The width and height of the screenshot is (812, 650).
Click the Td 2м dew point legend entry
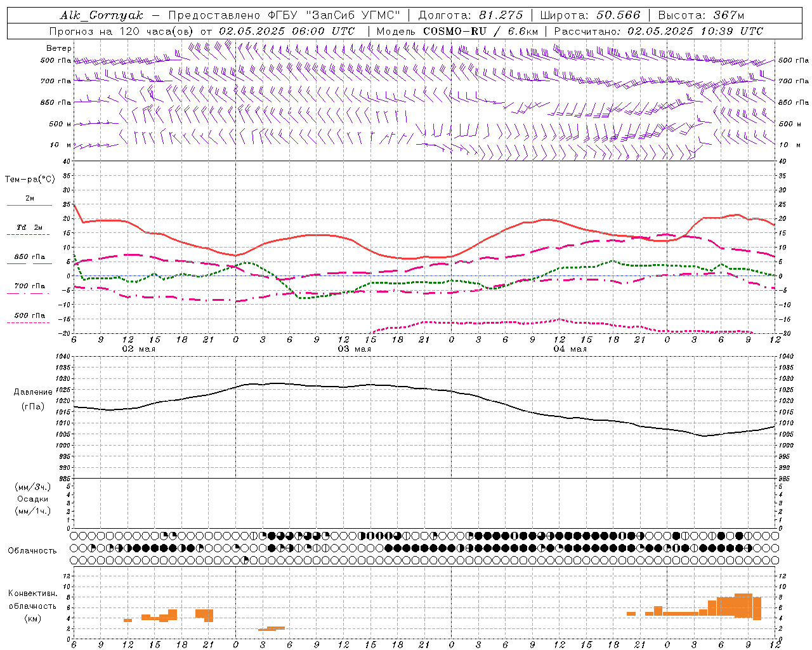(30, 227)
